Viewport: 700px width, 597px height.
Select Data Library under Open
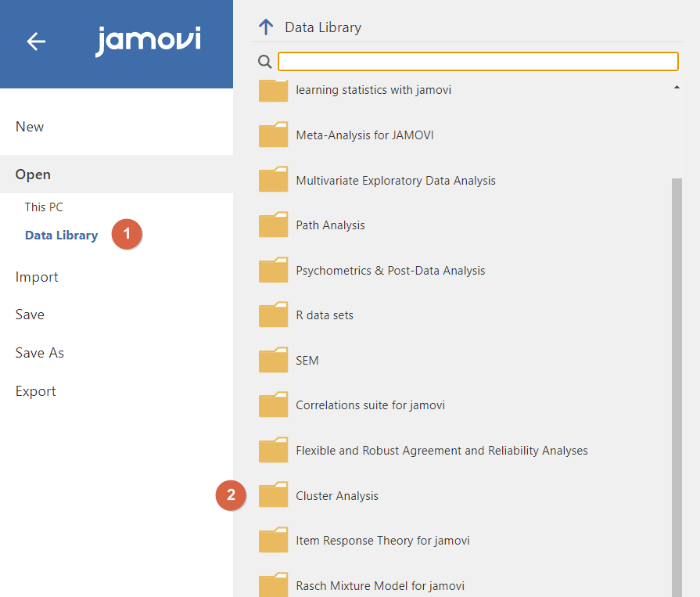(61, 236)
